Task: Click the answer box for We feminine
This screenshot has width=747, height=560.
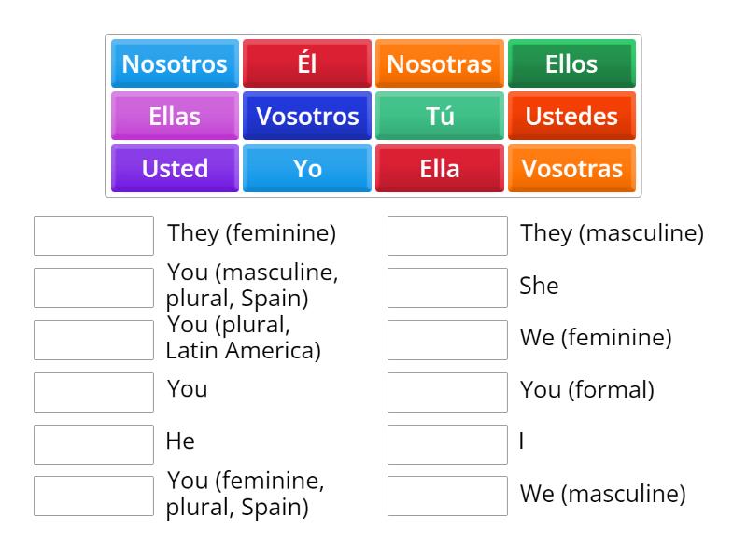Action: (447, 339)
